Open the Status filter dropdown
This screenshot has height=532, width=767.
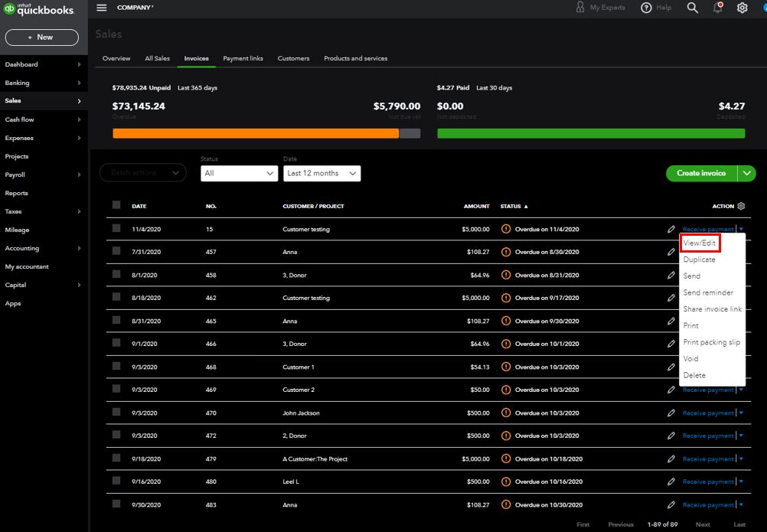239,174
